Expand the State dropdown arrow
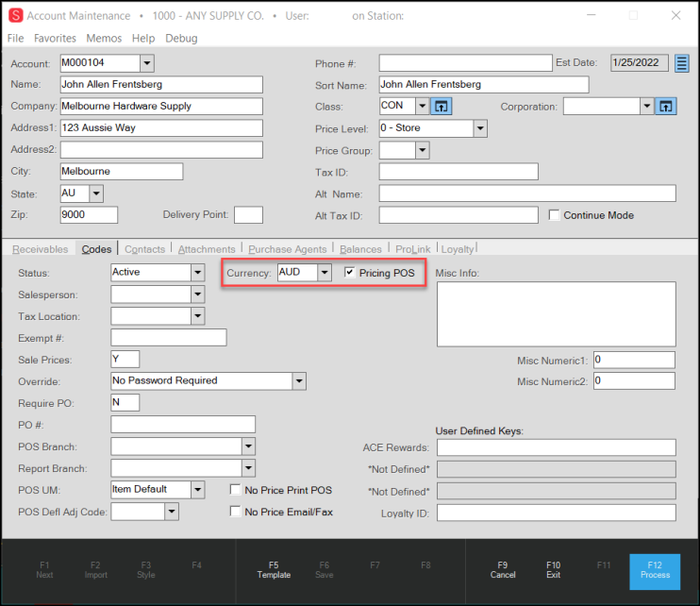The width and height of the screenshot is (700, 606). [x=96, y=194]
